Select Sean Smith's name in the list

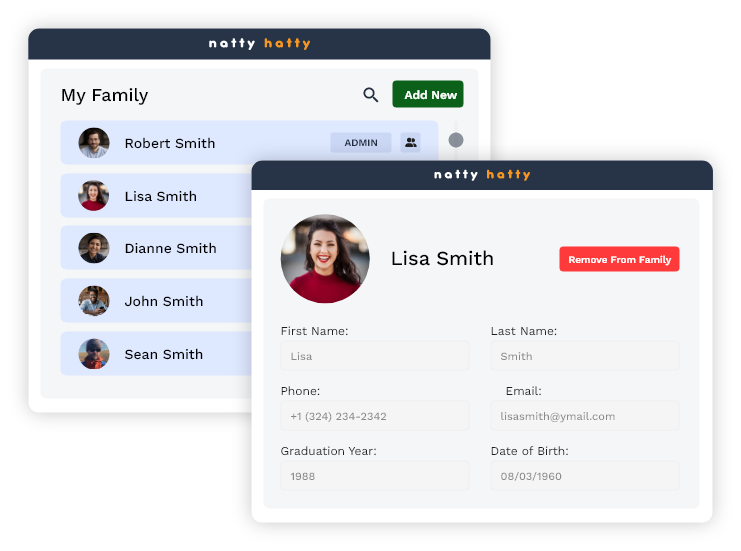[163, 354]
